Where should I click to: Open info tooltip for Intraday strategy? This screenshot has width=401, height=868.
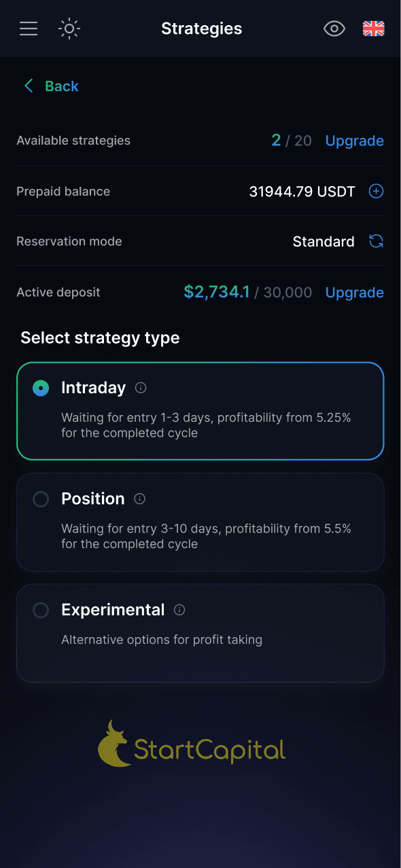[141, 388]
